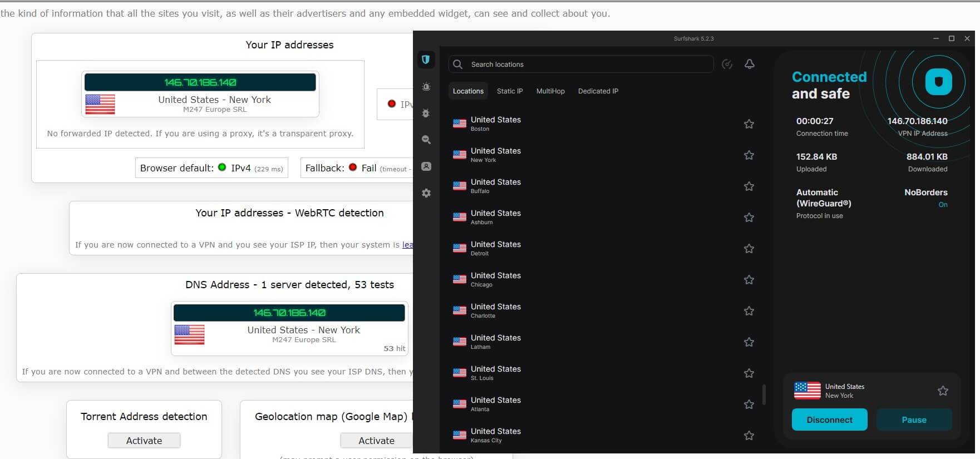Click connection time 00:00:27
Viewport: 980px width, 459px height.
click(x=815, y=121)
